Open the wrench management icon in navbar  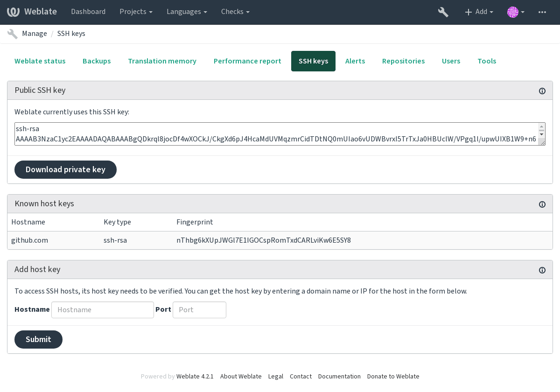(x=443, y=12)
